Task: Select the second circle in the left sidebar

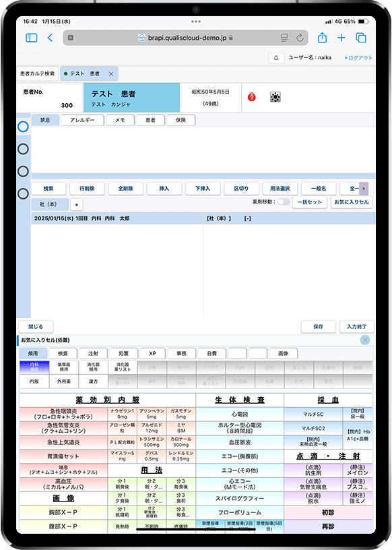Action: pyautogui.click(x=23, y=149)
